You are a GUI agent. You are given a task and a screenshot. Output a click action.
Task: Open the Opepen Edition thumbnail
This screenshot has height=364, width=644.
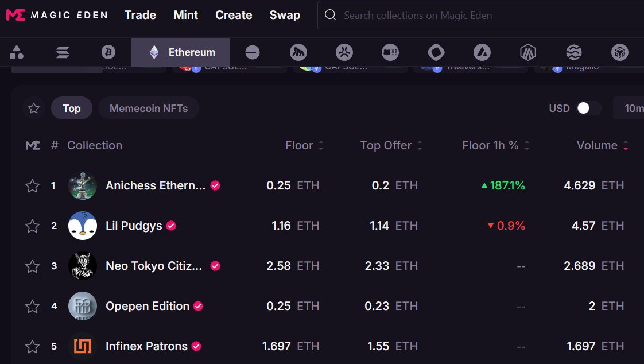click(x=83, y=306)
